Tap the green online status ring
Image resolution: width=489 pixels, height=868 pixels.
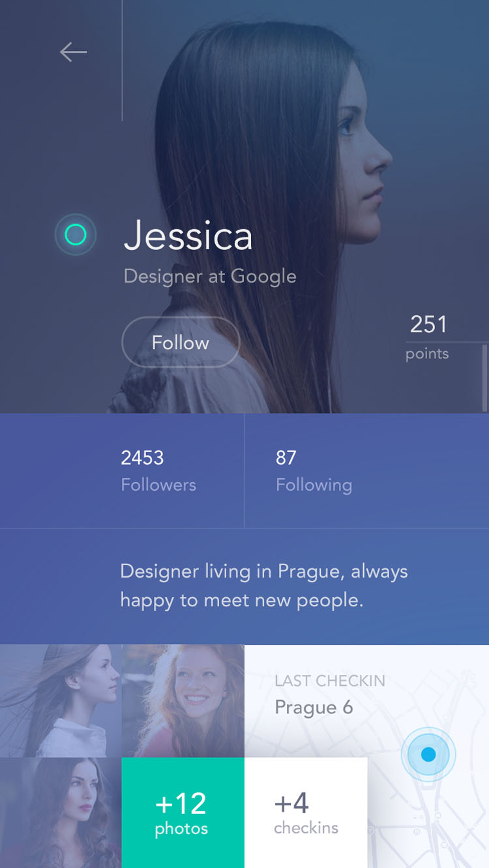click(76, 234)
